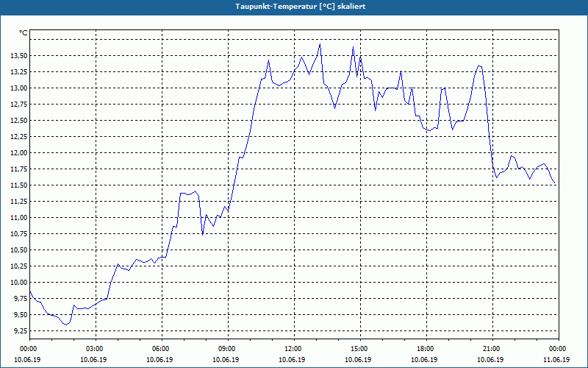Click the 10,50 Y-axis value
The width and height of the screenshot is (588, 368).
tap(19, 250)
